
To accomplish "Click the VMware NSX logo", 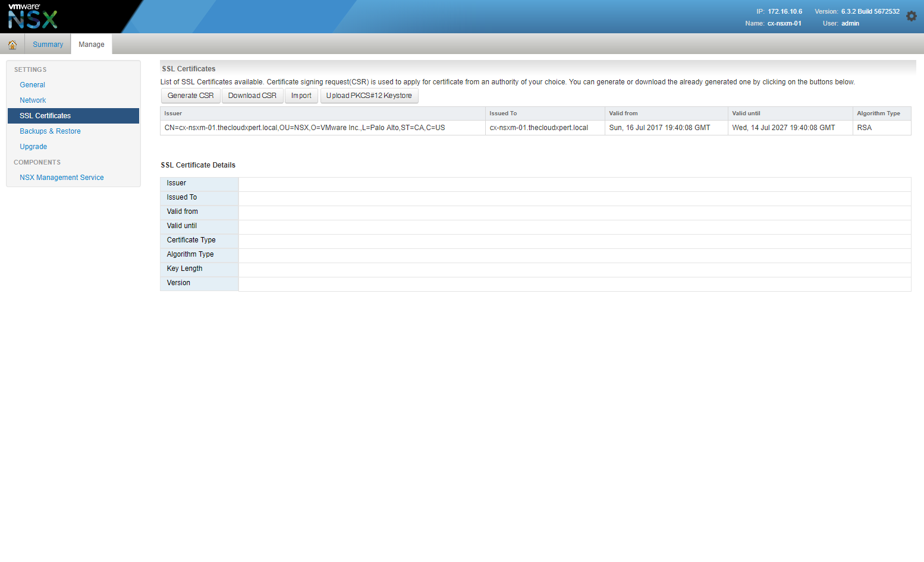I will (33, 16).
